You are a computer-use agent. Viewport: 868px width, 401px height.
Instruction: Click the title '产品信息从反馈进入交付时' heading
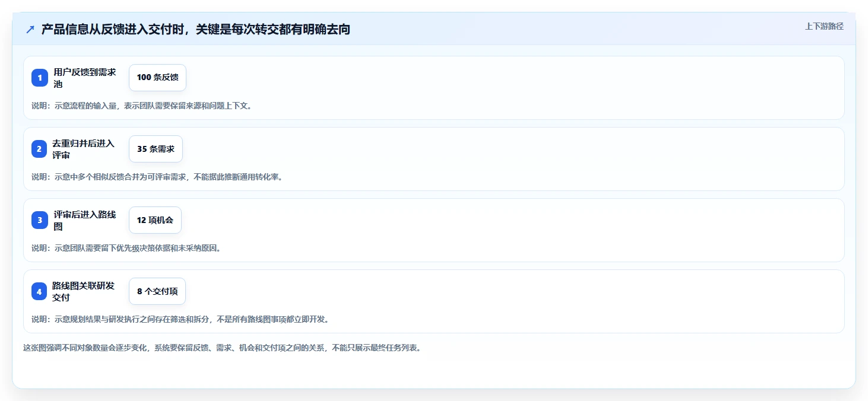195,29
